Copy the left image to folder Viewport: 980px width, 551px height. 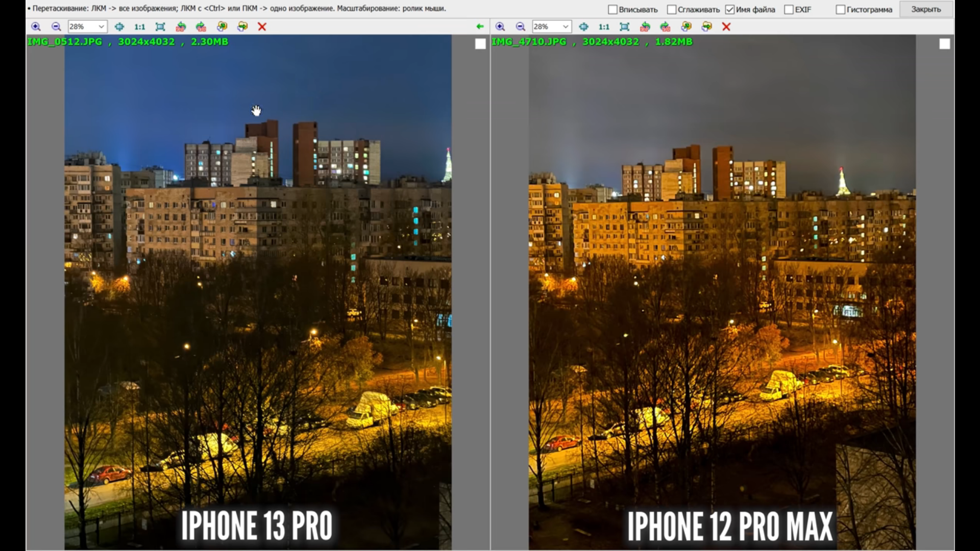[x=222, y=27]
